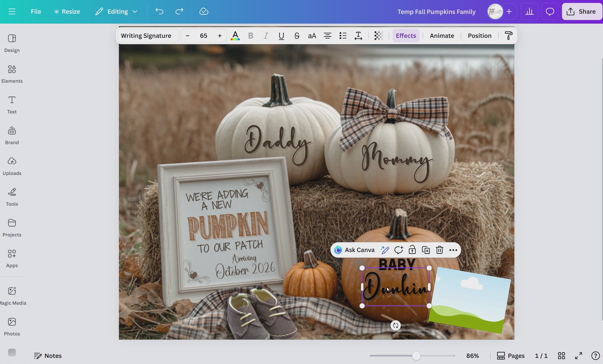Open the Editing mode dropdown
Screen dimensions: 603x364
pos(116,11)
